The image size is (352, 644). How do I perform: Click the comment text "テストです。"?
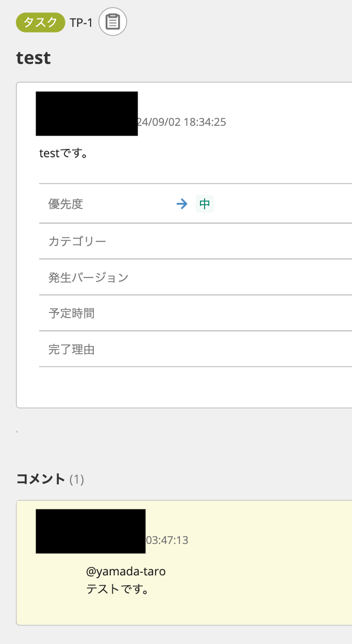point(118,589)
